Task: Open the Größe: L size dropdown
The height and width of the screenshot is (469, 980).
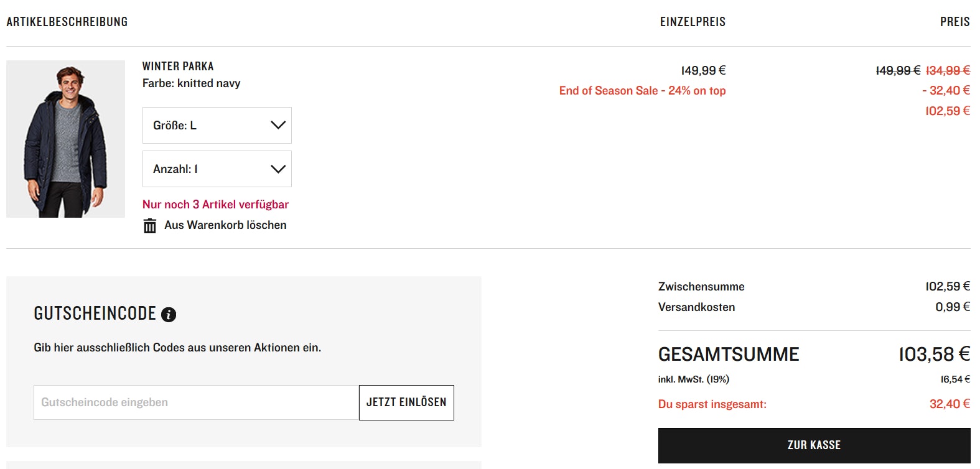Action: coord(217,126)
